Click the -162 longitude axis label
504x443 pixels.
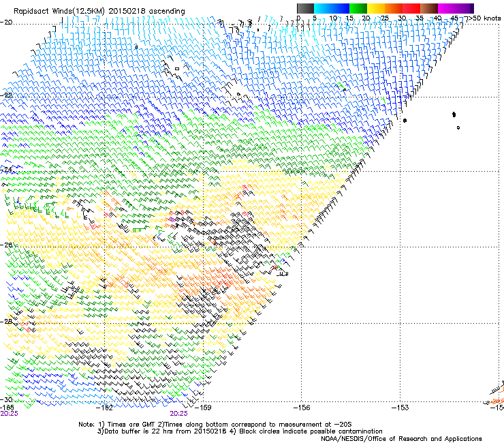(x=104, y=408)
